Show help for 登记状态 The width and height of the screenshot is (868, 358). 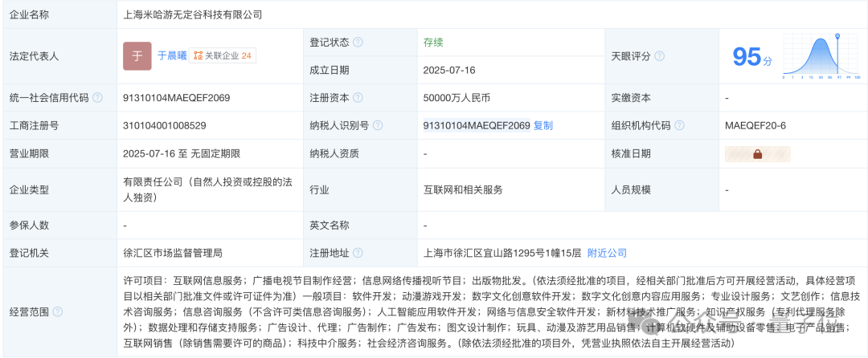[x=358, y=42]
